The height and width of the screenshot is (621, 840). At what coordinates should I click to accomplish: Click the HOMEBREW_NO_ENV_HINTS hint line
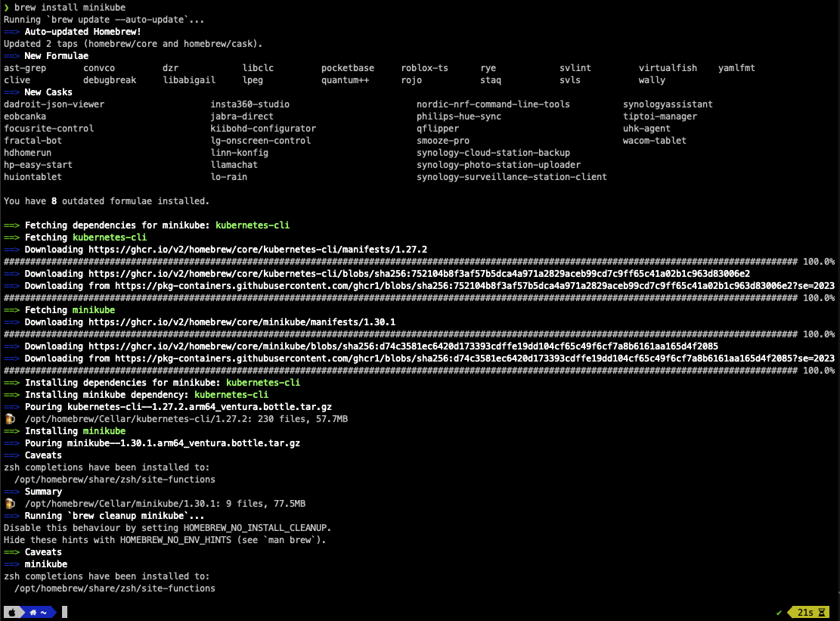[165, 540]
